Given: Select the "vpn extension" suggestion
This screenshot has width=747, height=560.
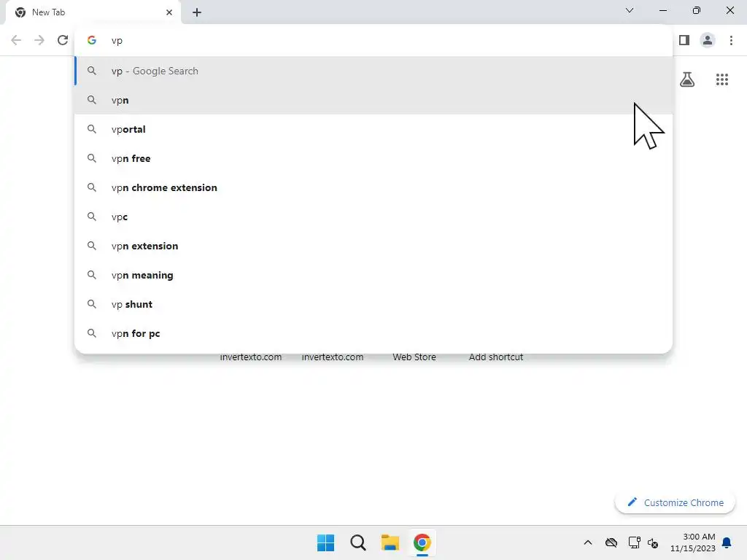Looking at the screenshot, I should click(373, 246).
